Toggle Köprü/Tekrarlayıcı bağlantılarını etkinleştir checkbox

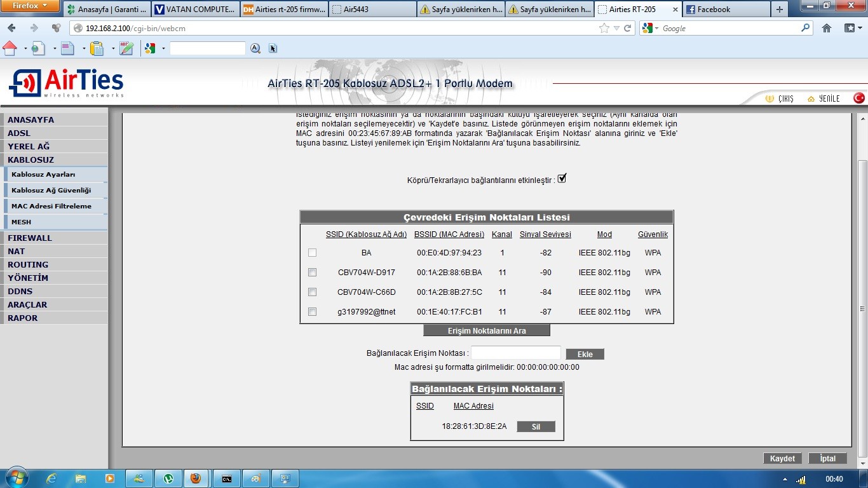[562, 179]
